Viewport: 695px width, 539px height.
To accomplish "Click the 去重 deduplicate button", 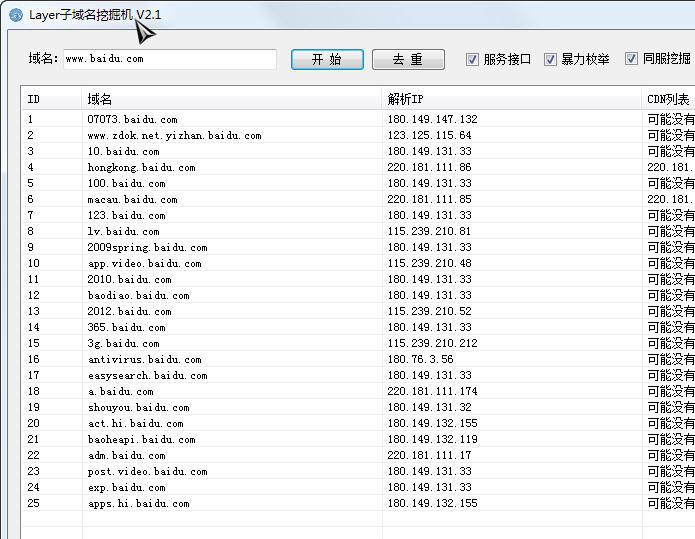I will pos(408,60).
